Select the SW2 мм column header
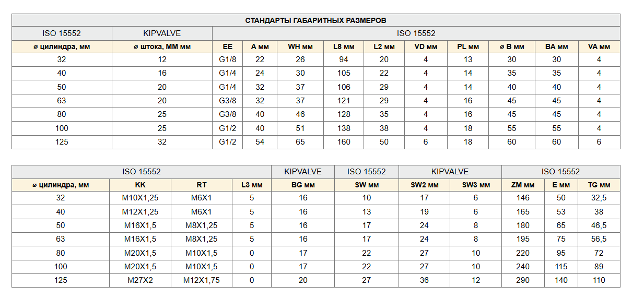644x298 pixels. click(424, 185)
